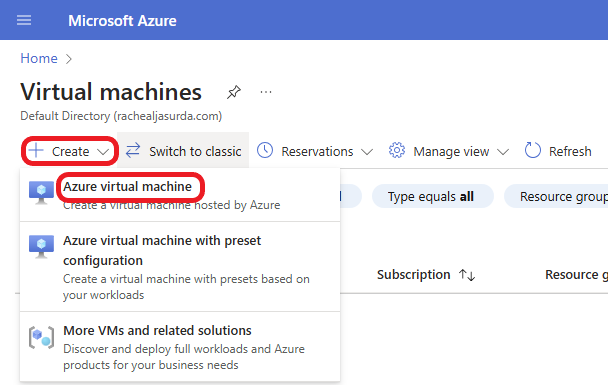Click the plus icon beside Create
Screen dimensions: 615x385
coord(36,151)
